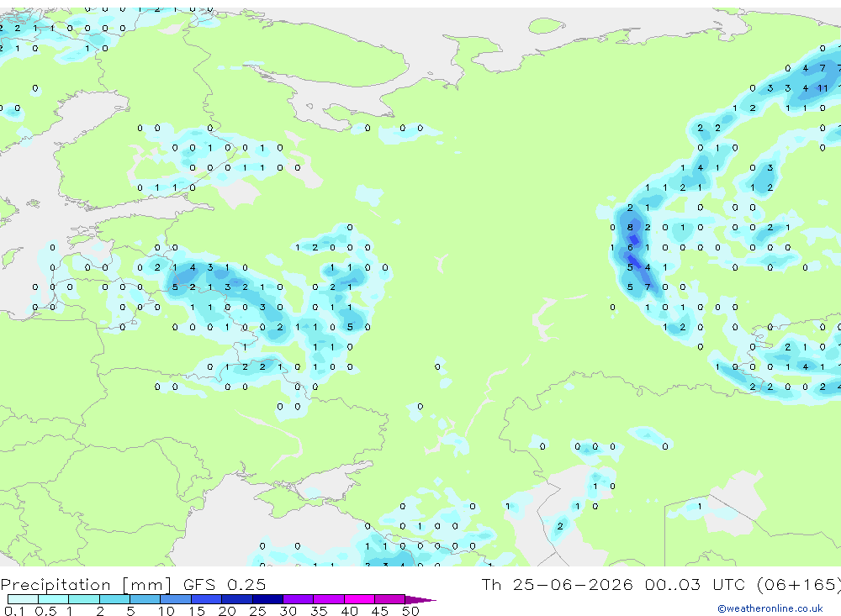Select the legend swatch between 15 and 20
841x616 pixels.
pos(206,599)
